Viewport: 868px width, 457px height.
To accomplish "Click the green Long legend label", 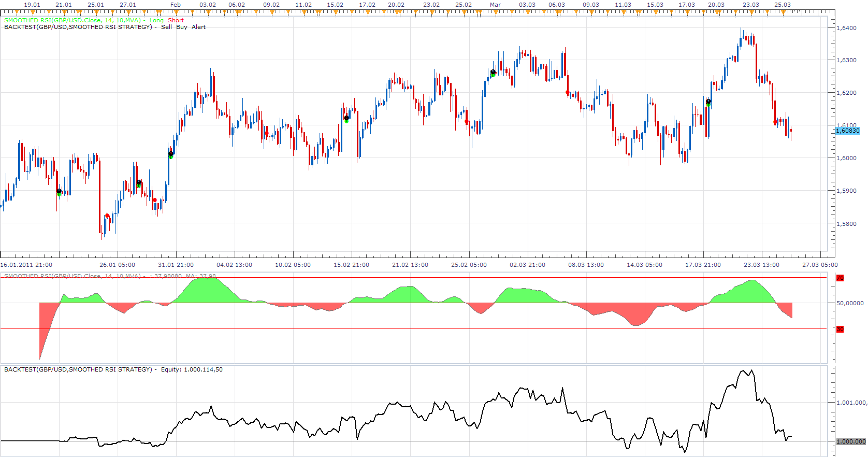I will click(156, 20).
